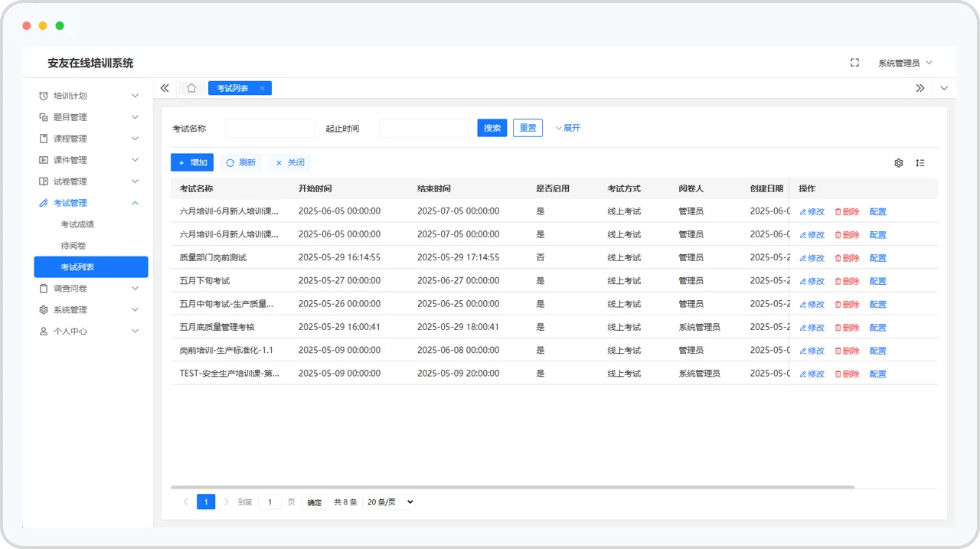
Task: Click the 重置 button
Action: tap(528, 128)
